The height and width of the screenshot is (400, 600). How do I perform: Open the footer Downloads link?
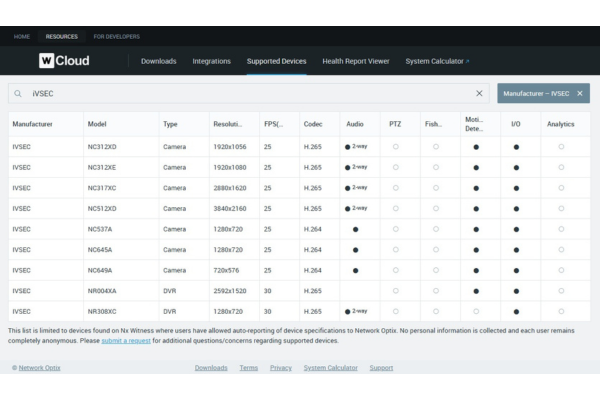tap(211, 368)
